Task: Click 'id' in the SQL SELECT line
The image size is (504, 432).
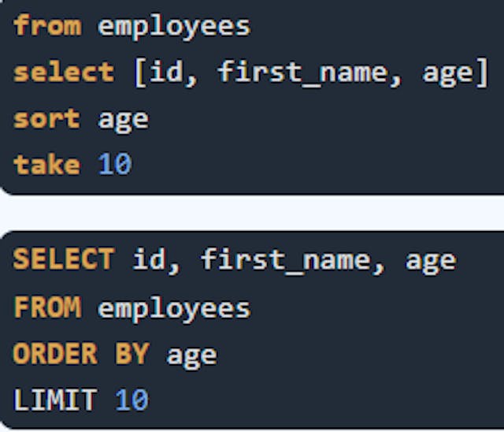Action: [x=150, y=259]
